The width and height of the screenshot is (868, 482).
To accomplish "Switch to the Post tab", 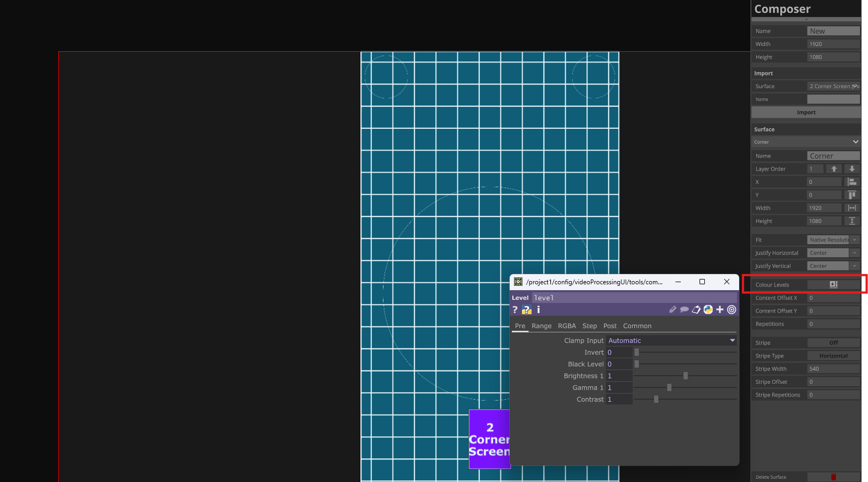I will (x=610, y=326).
